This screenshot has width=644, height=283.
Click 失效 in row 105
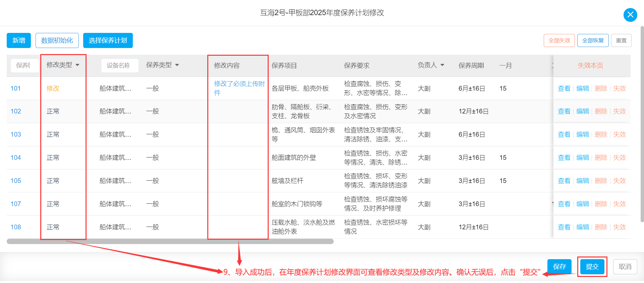(x=620, y=181)
